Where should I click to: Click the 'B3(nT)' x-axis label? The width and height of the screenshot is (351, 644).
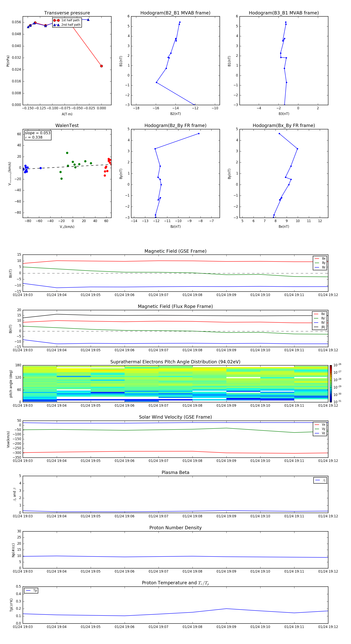(x=284, y=114)
